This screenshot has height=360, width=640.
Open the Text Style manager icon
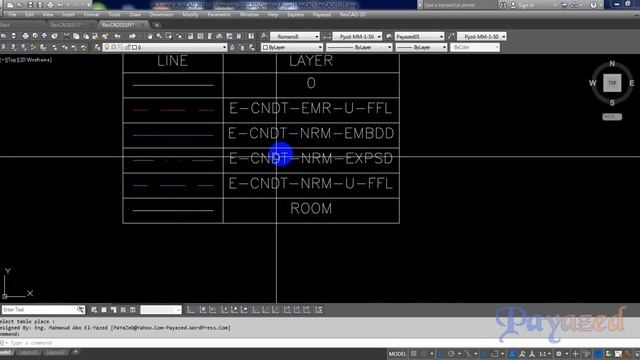tap(264, 36)
